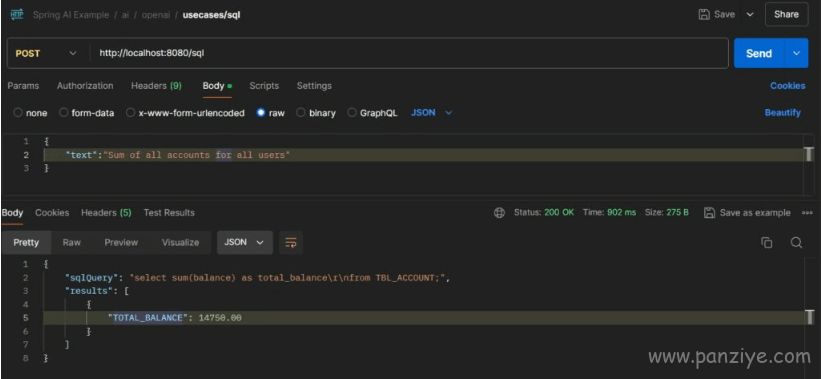The height and width of the screenshot is (379, 821).
Task: Click the Size: 275 B value
Action: click(x=667, y=213)
